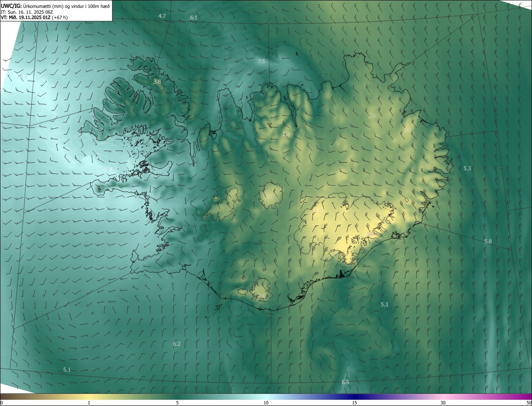Click the map value label "5.1"
Screen dimensions: 532x406
click(67, 369)
